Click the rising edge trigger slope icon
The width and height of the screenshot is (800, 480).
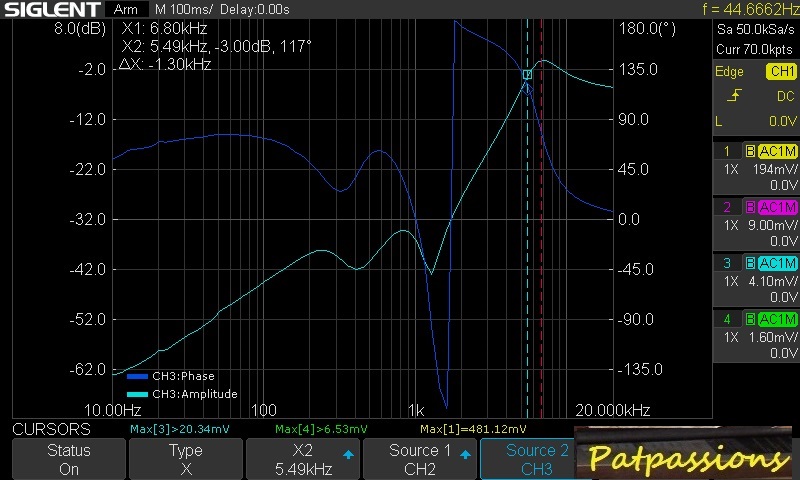[736, 96]
